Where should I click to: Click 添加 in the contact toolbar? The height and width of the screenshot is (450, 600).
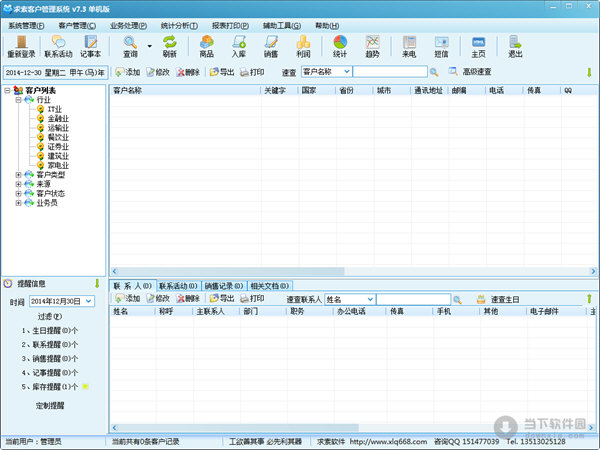pyautogui.click(x=128, y=298)
